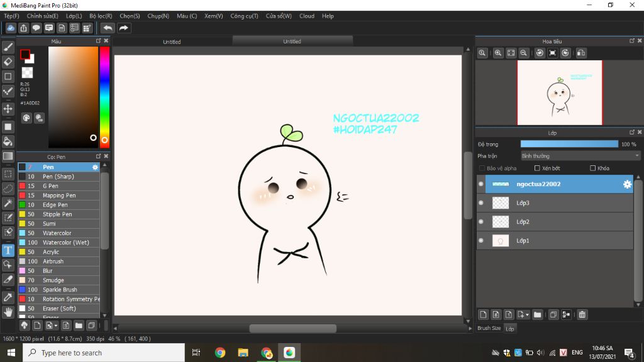Select the Magic Wand tool
644x362 pixels.
click(x=8, y=203)
